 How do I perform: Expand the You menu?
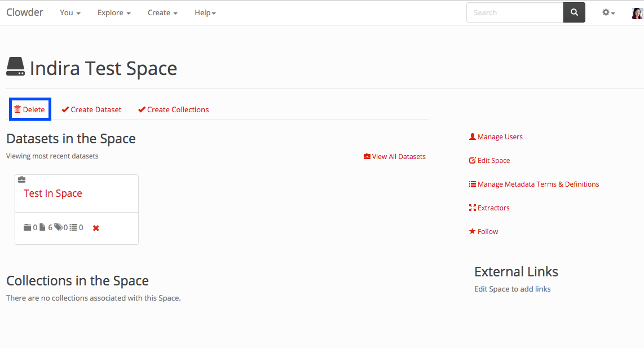coord(70,12)
